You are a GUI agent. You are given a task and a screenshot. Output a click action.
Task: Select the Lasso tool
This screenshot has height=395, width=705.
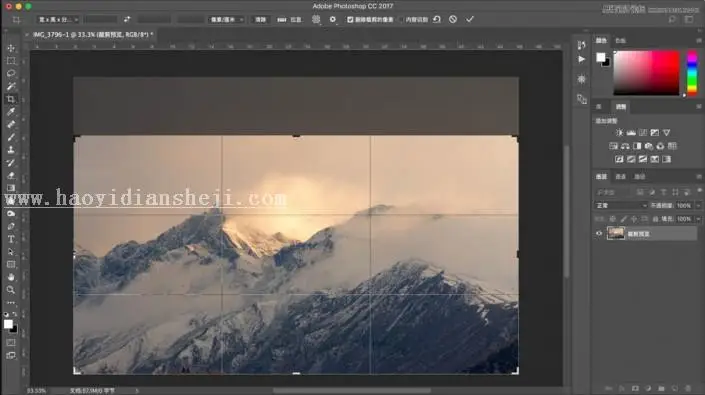coord(11,73)
